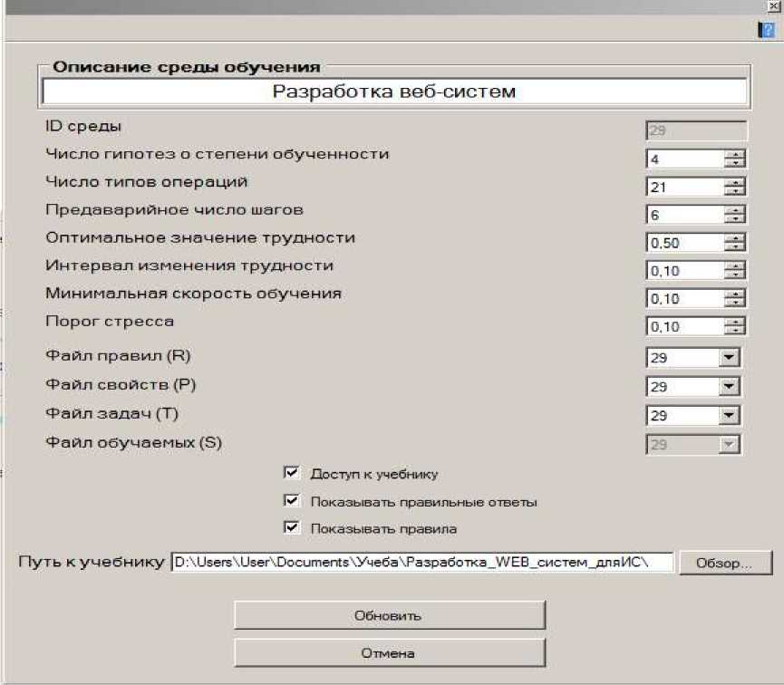Screen dimensions: 784x685
Task: Click the ID среды label
Action: (x=83, y=127)
